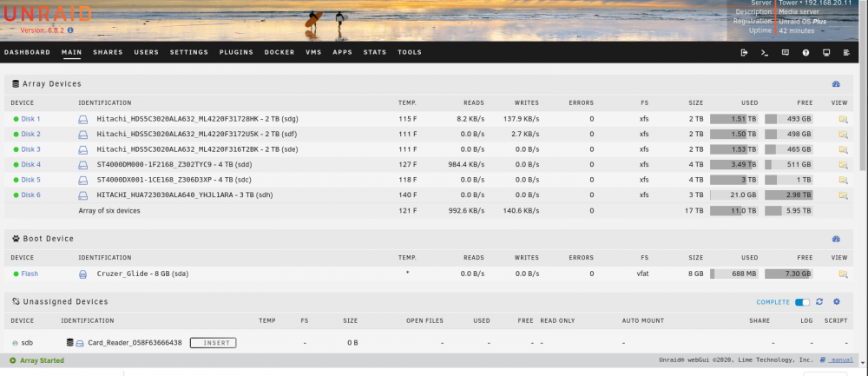Viewport: 868px width, 376px height.
Task: Open the feedback speech bubble icon
Action: point(785,53)
